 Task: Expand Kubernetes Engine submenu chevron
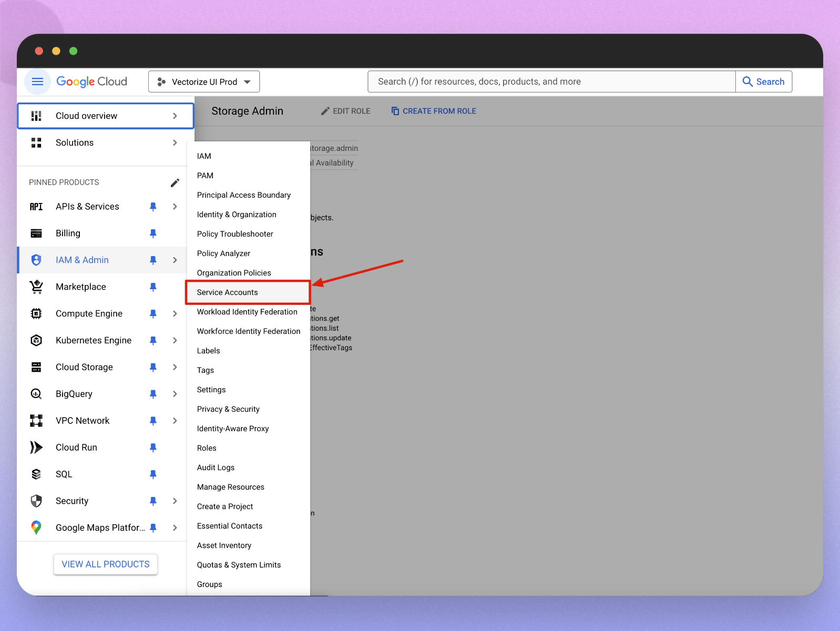coord(175,340)
